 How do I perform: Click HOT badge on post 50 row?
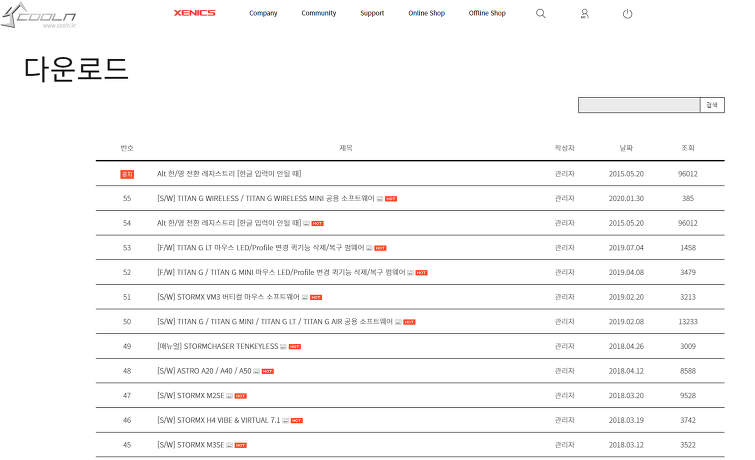[409, 322]
